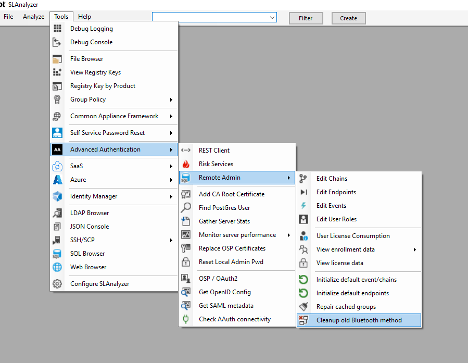The height and width of the screenshot is (363, 468).
Task: Click the Check OAuth connectivity plug icon
Action: [x=186, y=319]
